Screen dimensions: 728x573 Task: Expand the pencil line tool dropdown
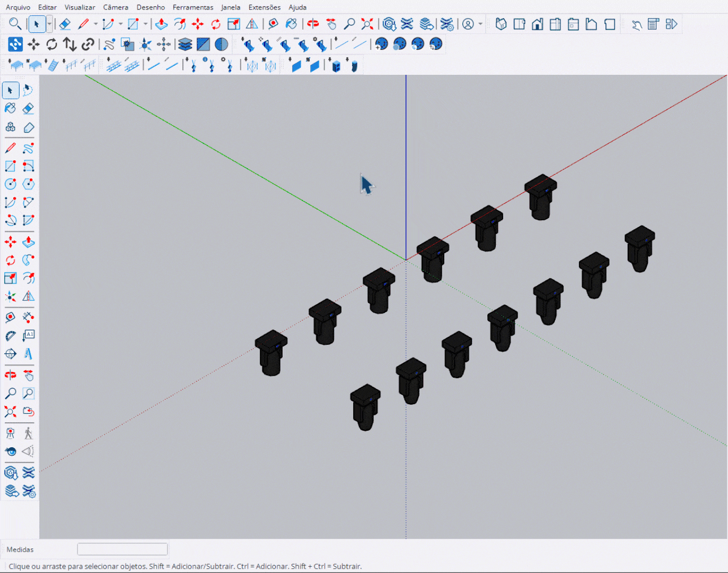tap(95, 24)
